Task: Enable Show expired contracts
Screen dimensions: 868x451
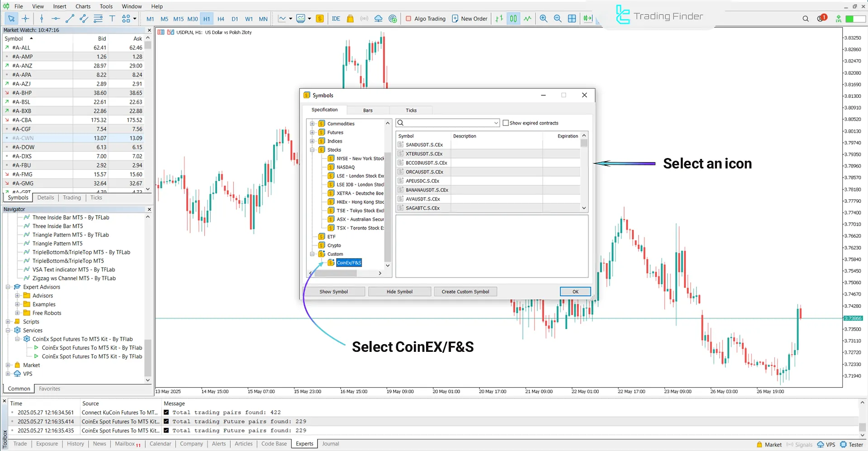Action: tap(506, 123)
